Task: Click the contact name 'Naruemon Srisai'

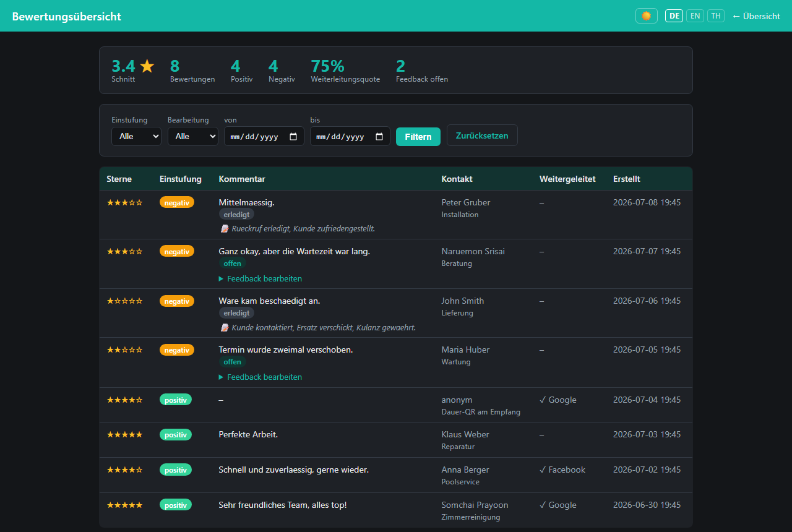Action: point(473,251)
